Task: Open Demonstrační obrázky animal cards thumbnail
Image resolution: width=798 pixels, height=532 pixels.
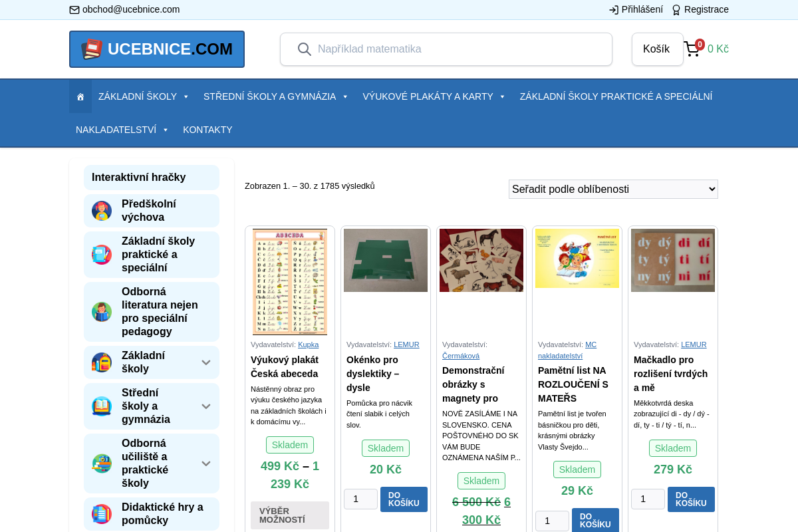Action: coord(481,260)
